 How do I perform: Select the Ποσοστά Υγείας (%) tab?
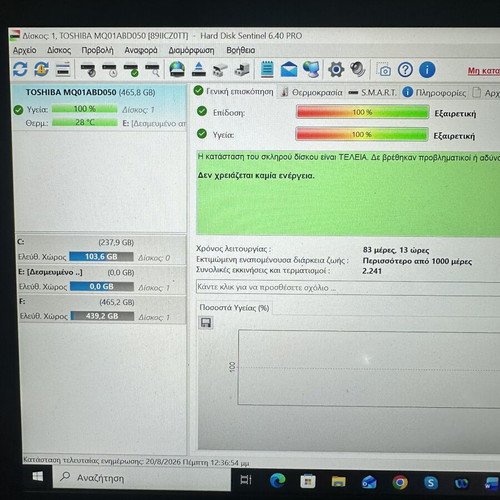click(x=234, y=308)
